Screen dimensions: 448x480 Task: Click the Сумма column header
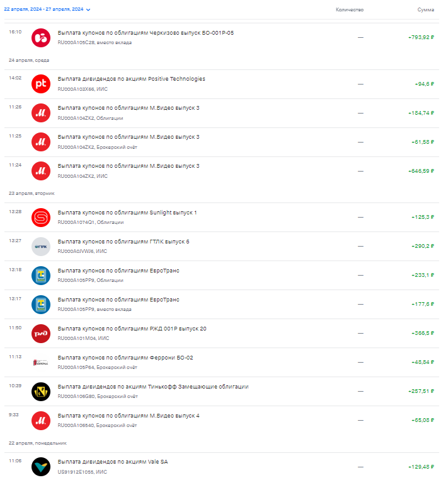click(426, 10)
